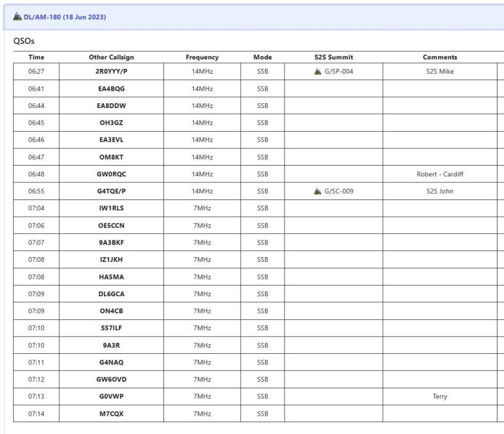Click the summit icon next to G/SC-009

318,191
